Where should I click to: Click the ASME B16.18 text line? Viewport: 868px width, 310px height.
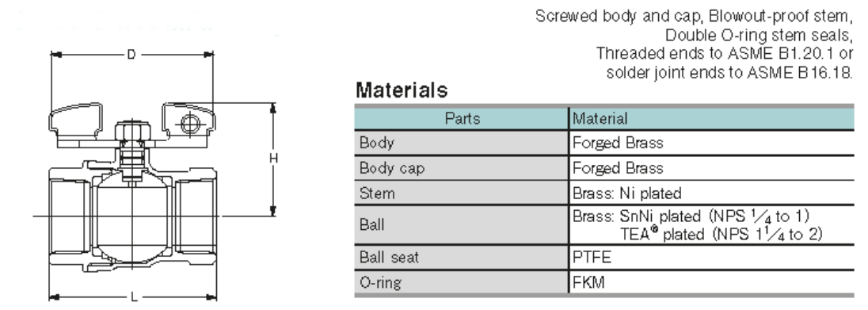729,73
